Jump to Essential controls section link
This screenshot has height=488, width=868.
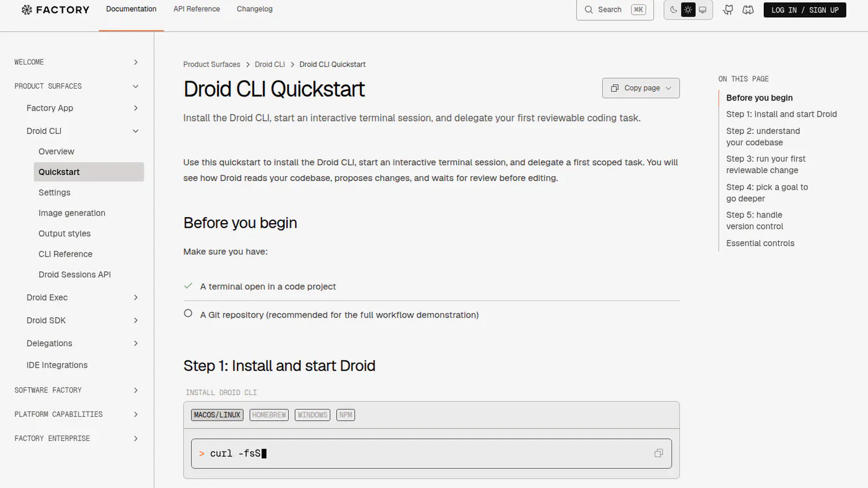pos(760,243)
